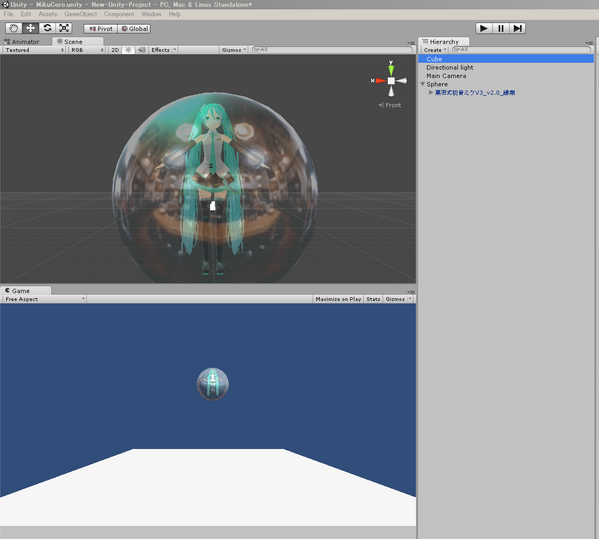The height and width of the screenshot is (539, 599).
Task: Open the Scene view Gizmos dropdown
Action: tap(234, 50)
